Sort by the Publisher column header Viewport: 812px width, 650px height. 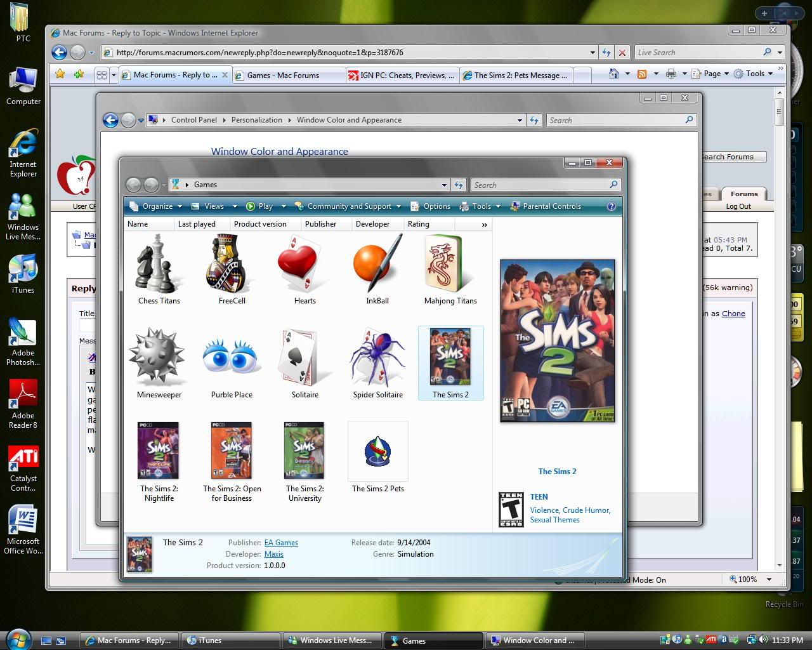click(x=325, y=224)
